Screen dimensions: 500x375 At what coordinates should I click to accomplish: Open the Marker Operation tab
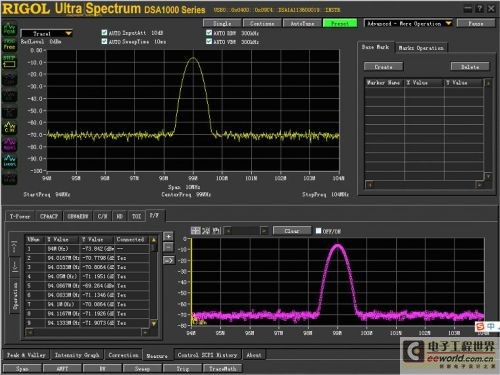421,48
